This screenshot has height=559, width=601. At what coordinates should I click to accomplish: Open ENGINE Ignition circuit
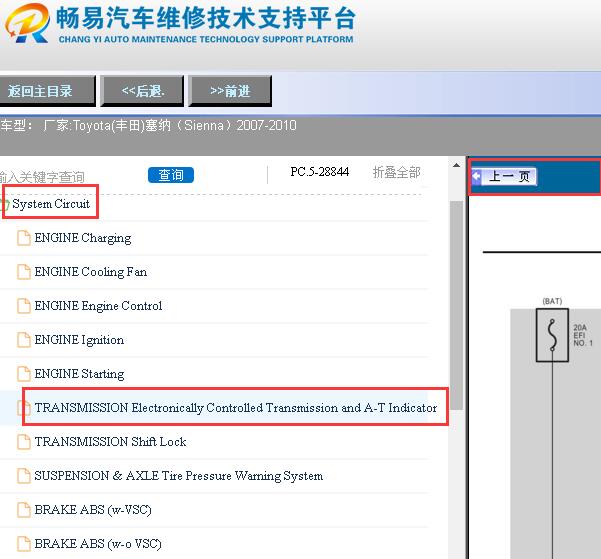[79, 340]
